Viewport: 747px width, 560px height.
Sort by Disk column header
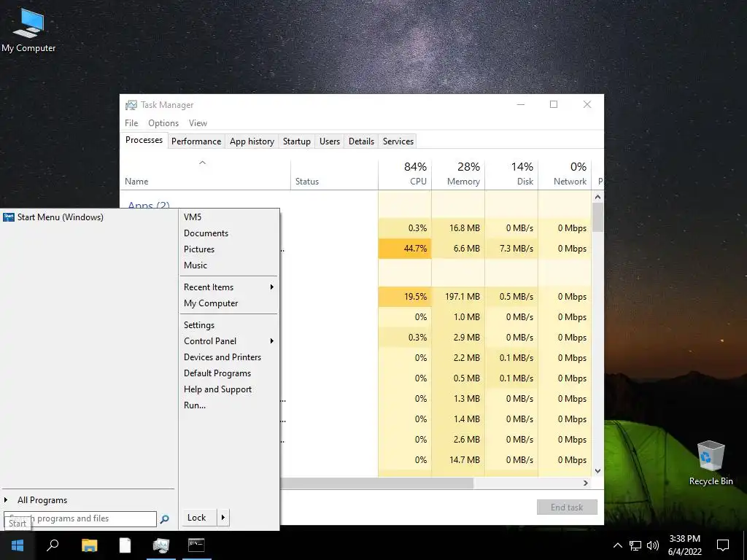(x=511, y=175)
